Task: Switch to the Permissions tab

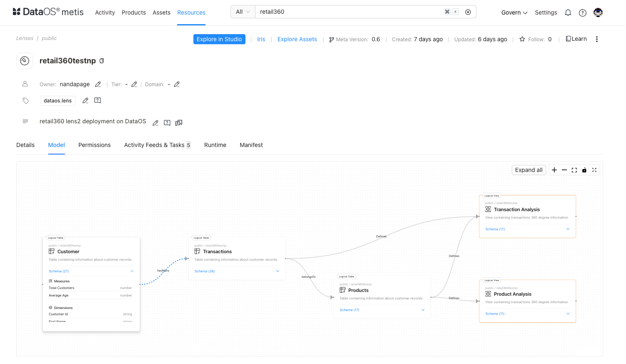Action: coord(95,145)
